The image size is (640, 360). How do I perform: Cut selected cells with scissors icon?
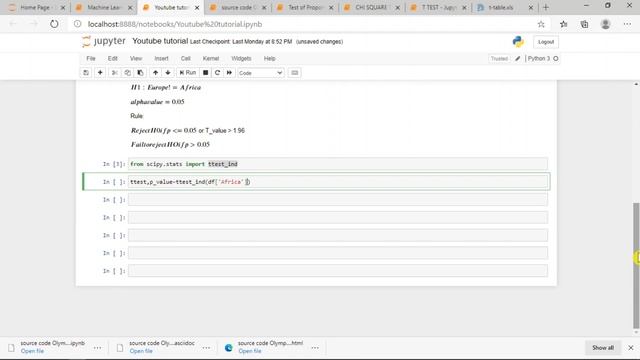115,73
